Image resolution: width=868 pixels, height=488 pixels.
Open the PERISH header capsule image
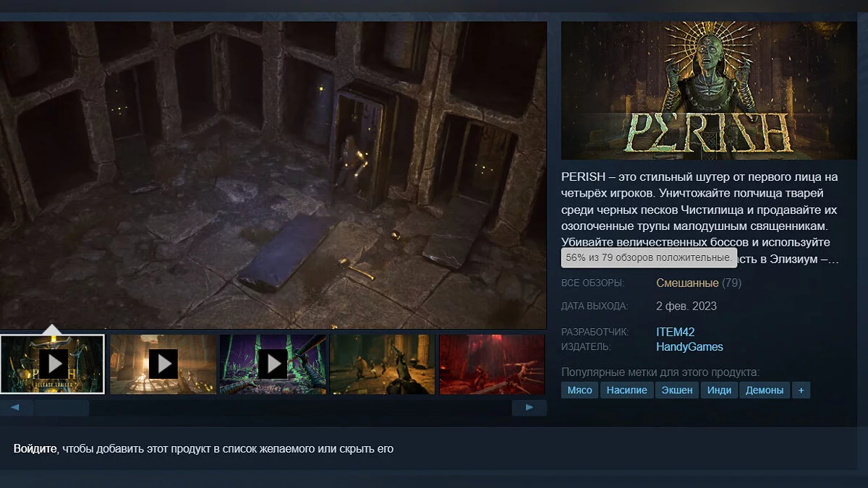coord(709,90)
